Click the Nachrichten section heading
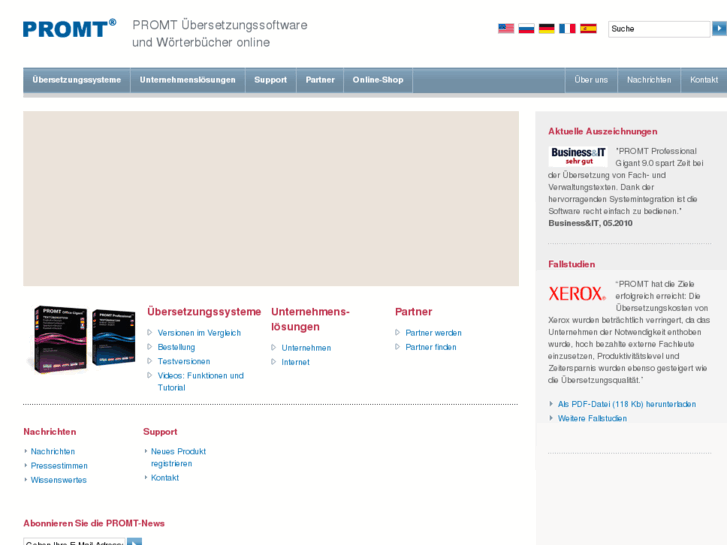The height and width of the screenshot is (545, 727). pyautogui.click(x=50, y=432)
